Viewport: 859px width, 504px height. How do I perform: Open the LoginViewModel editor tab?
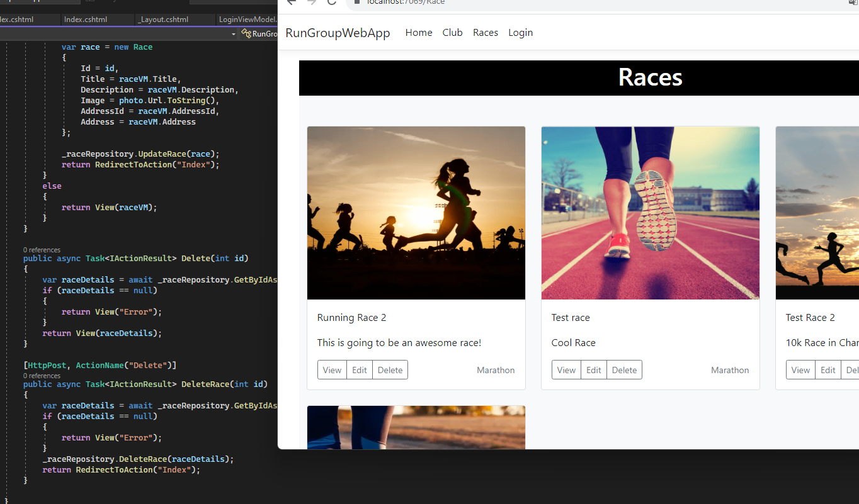[248, 20]
